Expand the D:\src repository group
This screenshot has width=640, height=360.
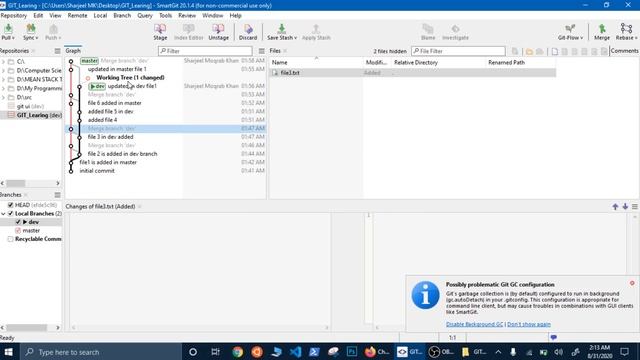3,98
